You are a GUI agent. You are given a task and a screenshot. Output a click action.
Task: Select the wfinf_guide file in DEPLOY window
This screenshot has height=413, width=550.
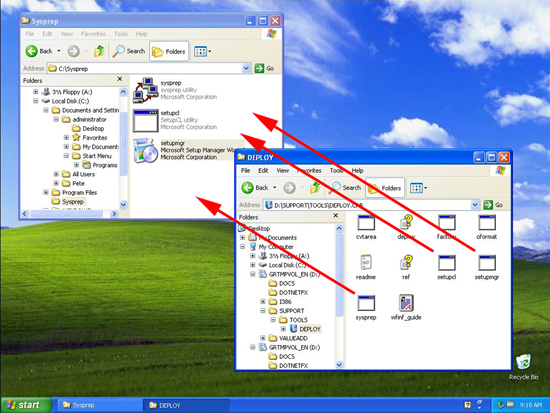[406, 307]
